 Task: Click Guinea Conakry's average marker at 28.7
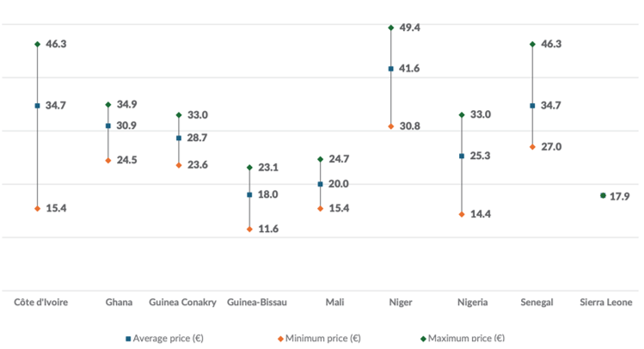tap(179, 138)
